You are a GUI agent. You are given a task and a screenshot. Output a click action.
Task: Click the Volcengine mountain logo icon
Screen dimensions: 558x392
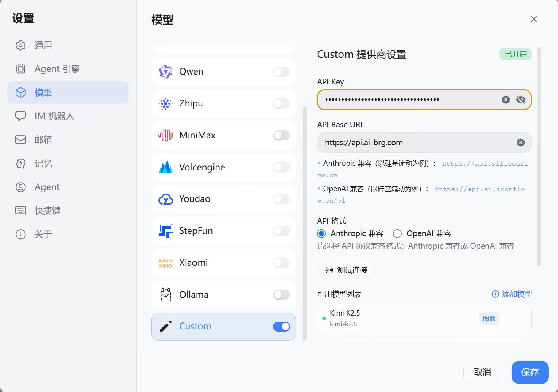tap(165, 167)
